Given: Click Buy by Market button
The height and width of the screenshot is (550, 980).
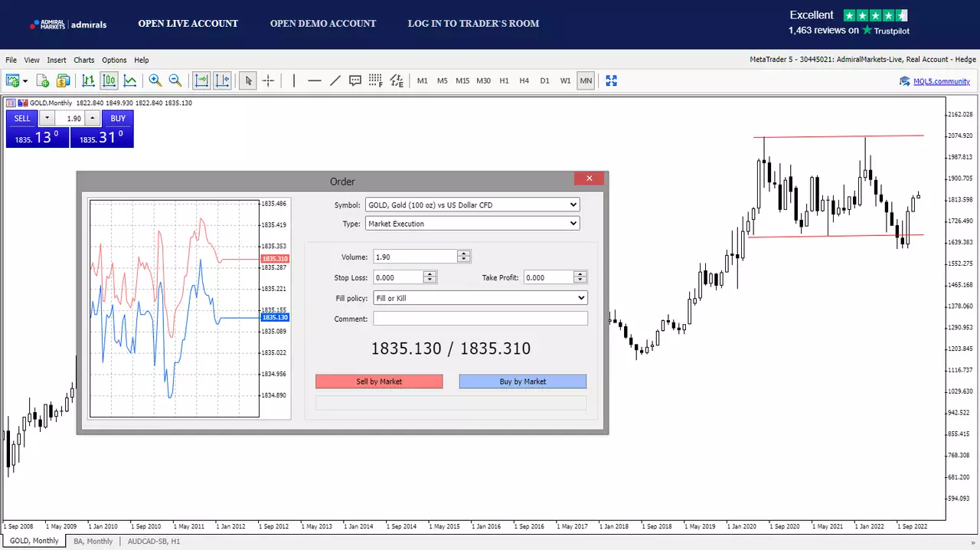Looking at the screenshot, I should tap(523, 381).
